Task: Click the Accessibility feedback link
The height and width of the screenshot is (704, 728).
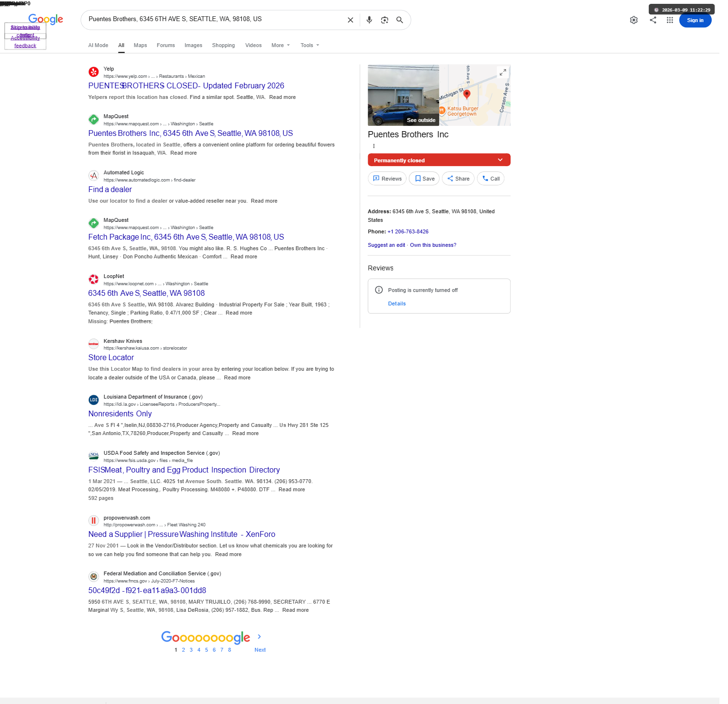Action: (x=25, y=42)
